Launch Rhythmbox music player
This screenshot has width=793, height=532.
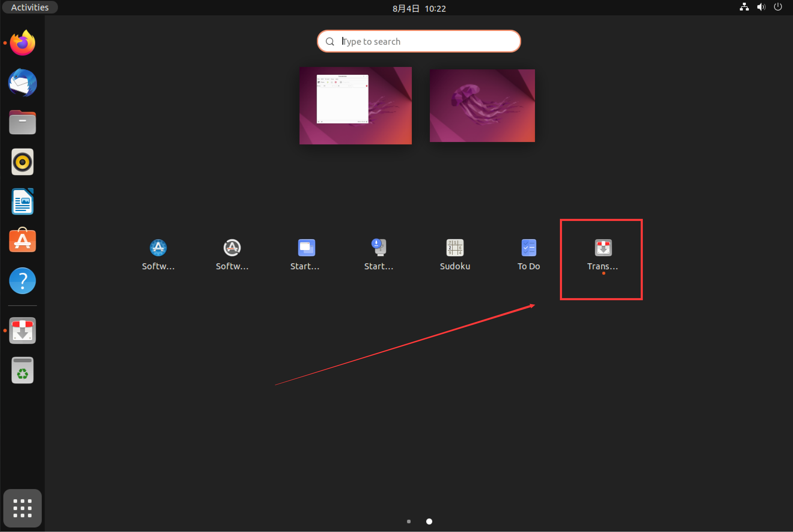click(23, 162)
